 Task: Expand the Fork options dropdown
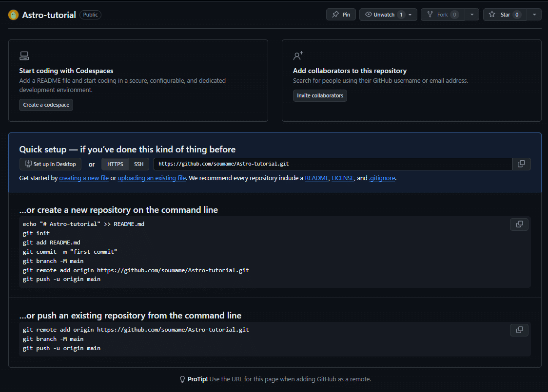(x=471, y=15)
